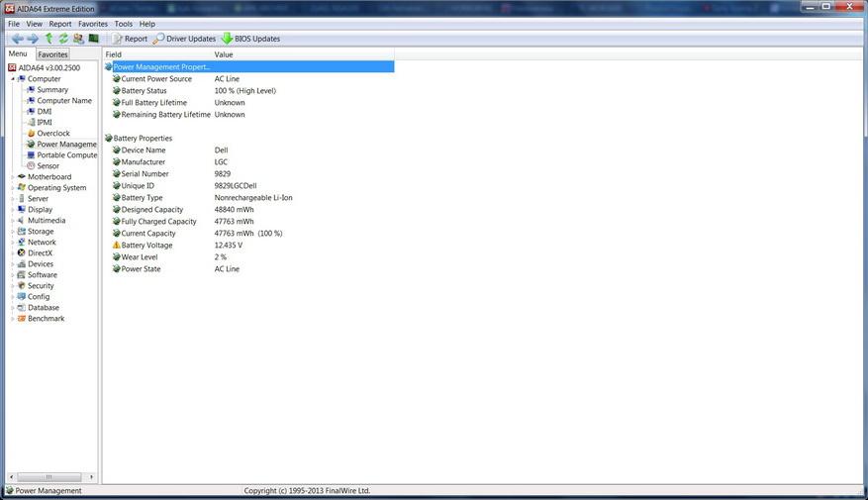The height and width of the screenshot is (500, 868).
Task: Click the green Up level arrow
Action: pos(48,39)
